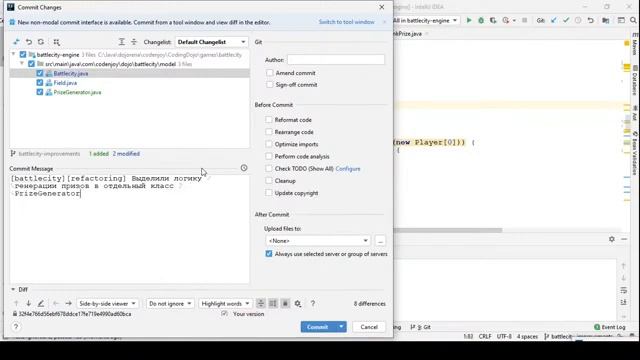Screen dimensions: 640x360
Task: Click the Group By icon in changes toolbar
Action: tap(56, 42)
